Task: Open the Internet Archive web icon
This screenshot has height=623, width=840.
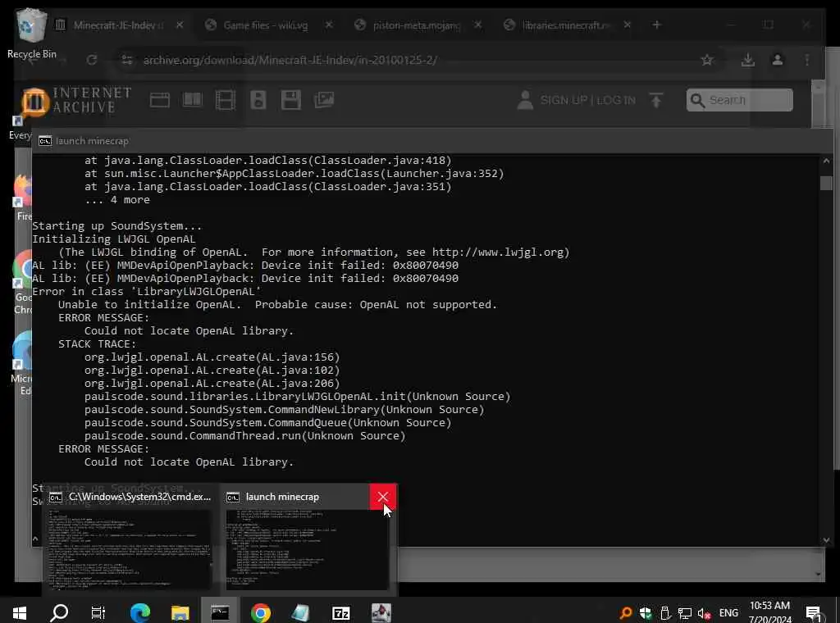Action: point(160,100)
